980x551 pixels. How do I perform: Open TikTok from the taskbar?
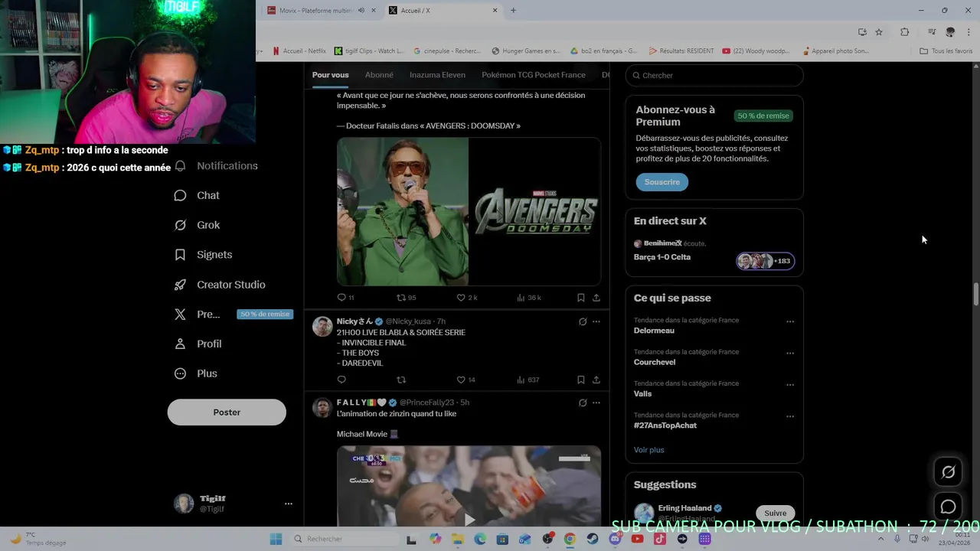pos(660,539)
